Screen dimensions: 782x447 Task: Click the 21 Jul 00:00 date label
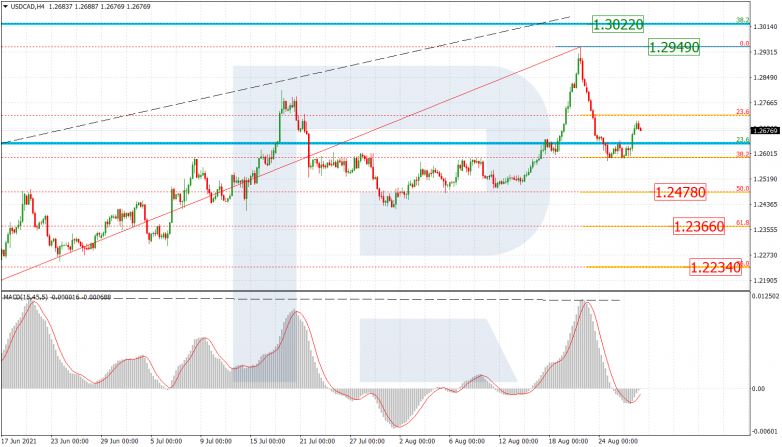tap(317, 442)
